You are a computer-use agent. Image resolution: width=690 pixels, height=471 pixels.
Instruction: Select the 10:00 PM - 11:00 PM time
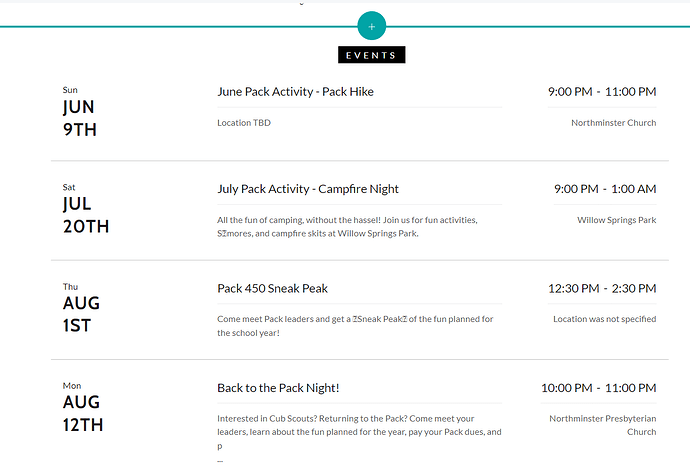tap(598, 388)
